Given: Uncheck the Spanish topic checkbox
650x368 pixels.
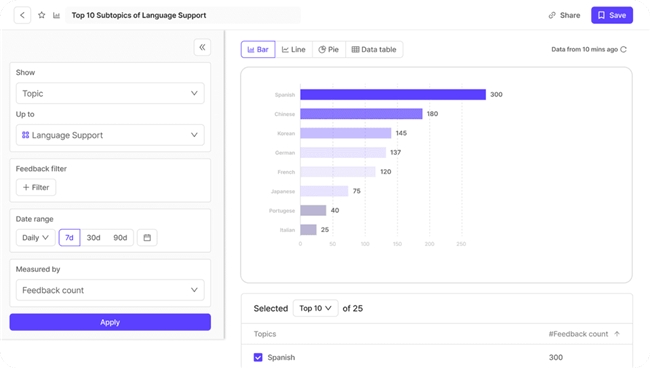Looking at the screenshot, I should (258, 357).
